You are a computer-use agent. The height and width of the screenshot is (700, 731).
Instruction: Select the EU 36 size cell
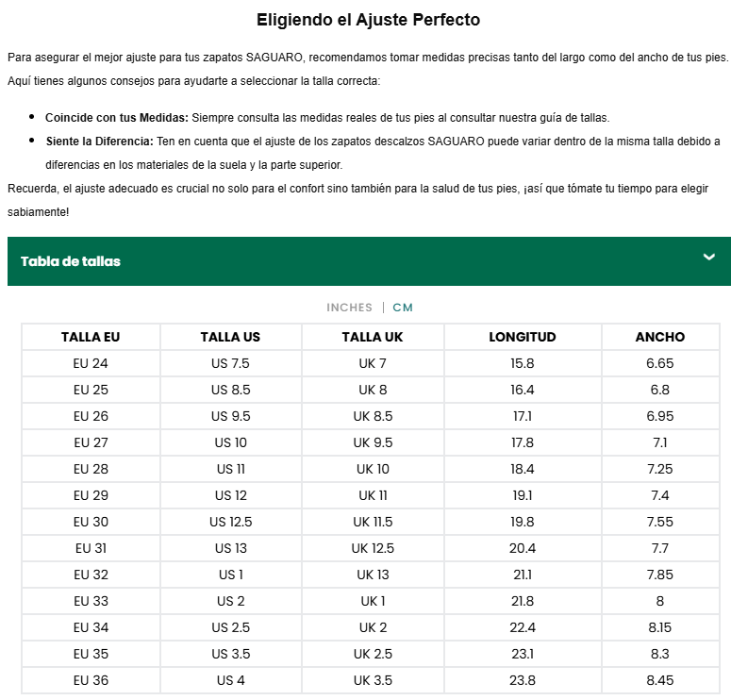tap(91, 680)
